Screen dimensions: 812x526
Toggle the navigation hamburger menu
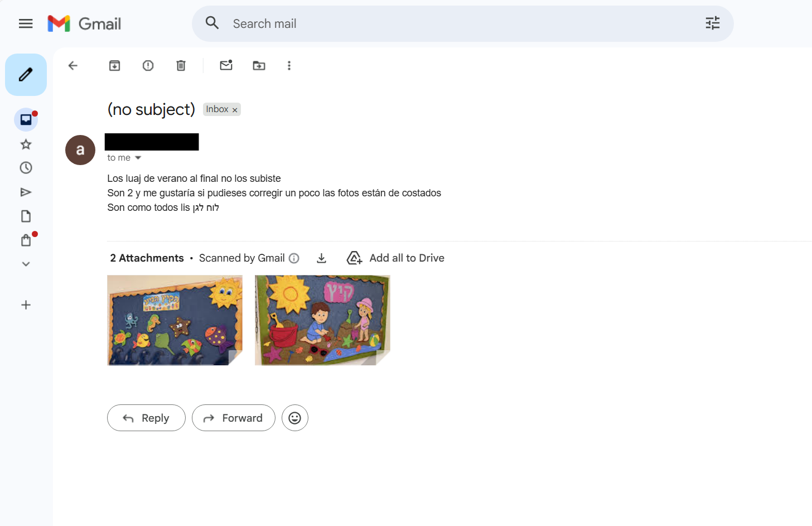tap(26, 23)
